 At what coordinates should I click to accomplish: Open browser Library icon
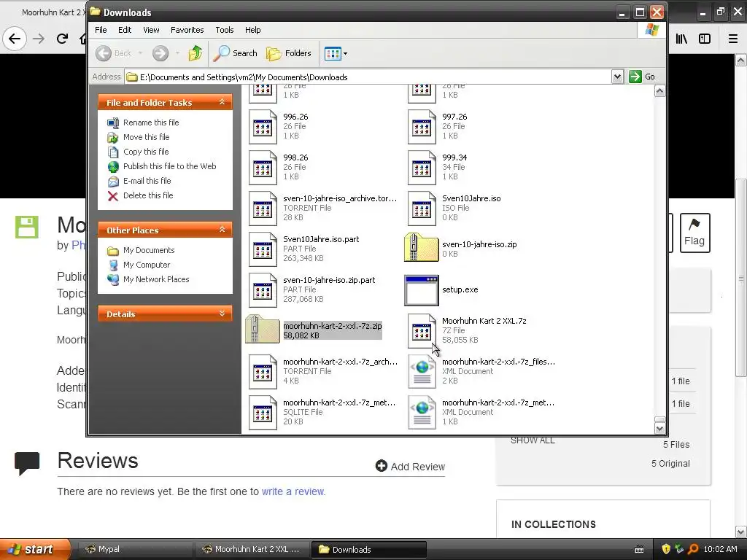click(x=681, y=39)
